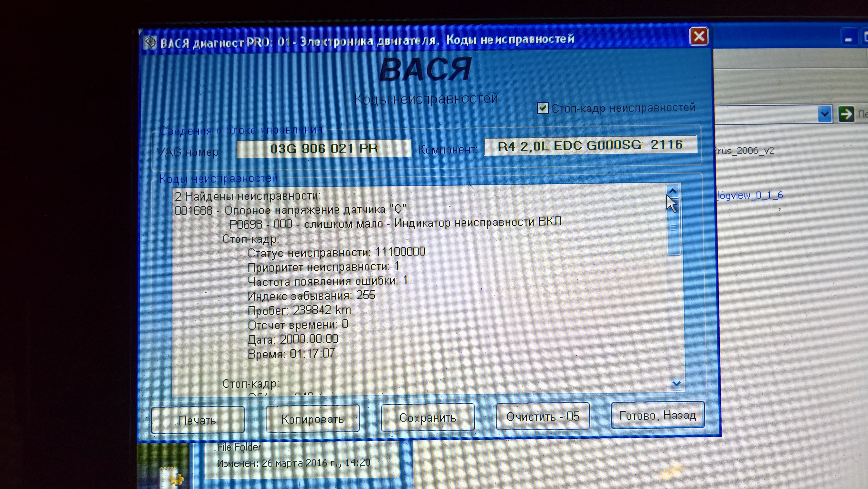Toggle the Стоп-кадр неисправностей checkbox

click(x=542, y=108)
